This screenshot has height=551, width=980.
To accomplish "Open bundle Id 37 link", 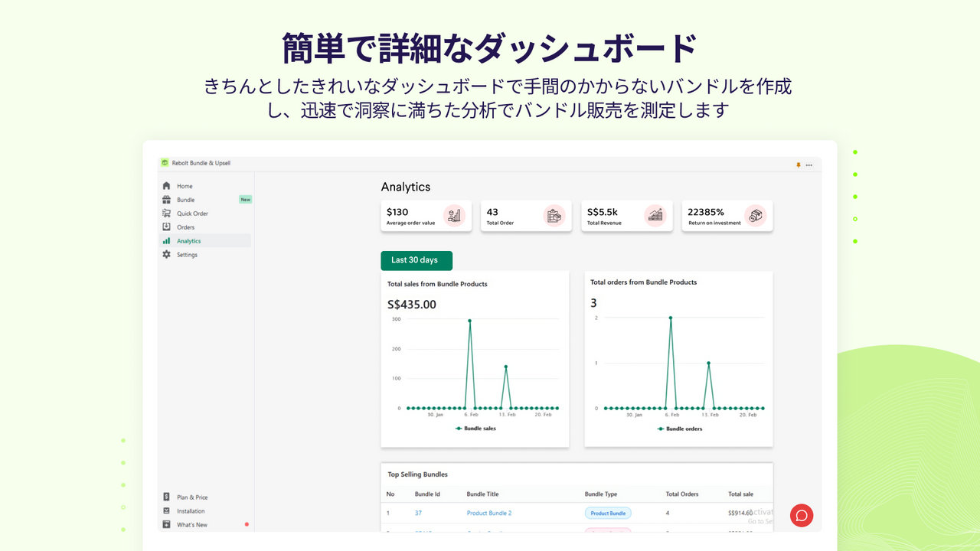I will pyautogui.click(x=418, y=513).
